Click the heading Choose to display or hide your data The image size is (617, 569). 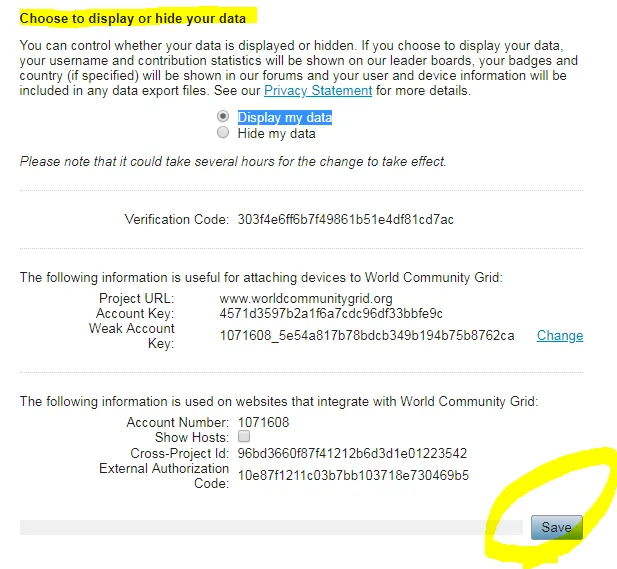coord(133,18)
